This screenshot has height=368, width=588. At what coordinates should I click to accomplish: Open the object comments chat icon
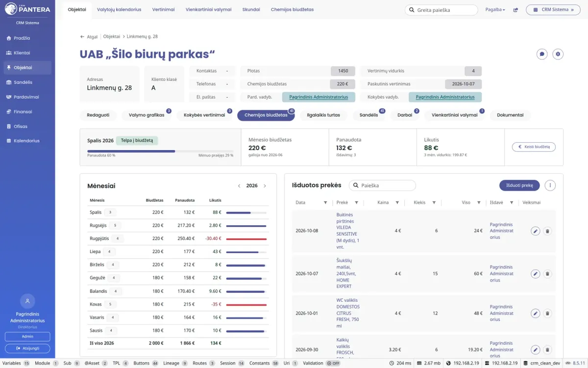542,54
